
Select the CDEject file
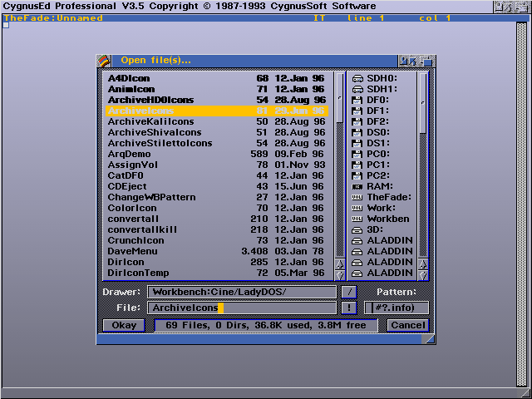pos(217,186)
